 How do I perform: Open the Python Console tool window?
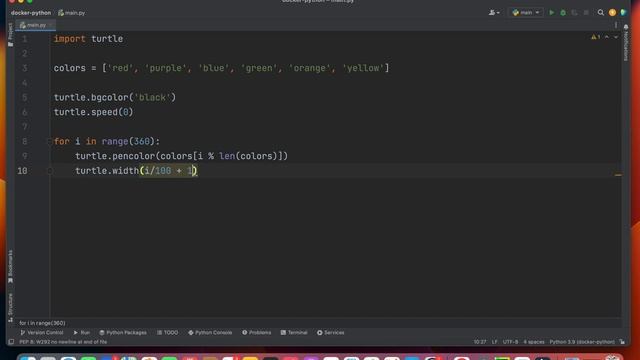coord(210,333)
